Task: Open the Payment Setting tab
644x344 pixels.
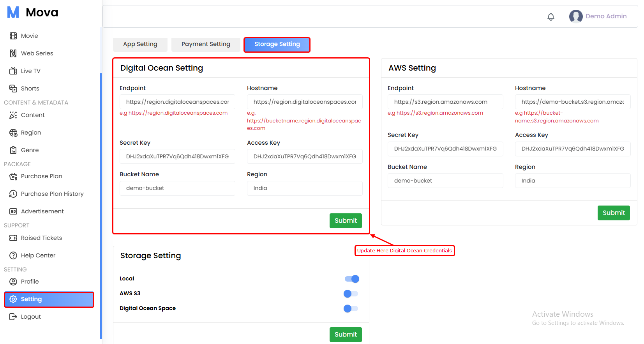Action: tap(206, 44)
